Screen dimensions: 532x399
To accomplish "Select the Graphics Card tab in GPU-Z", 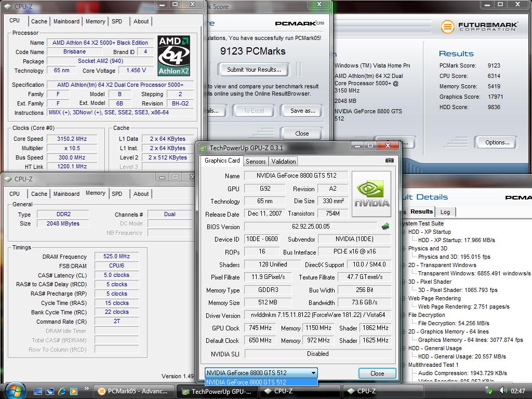I will pos(222,161).
